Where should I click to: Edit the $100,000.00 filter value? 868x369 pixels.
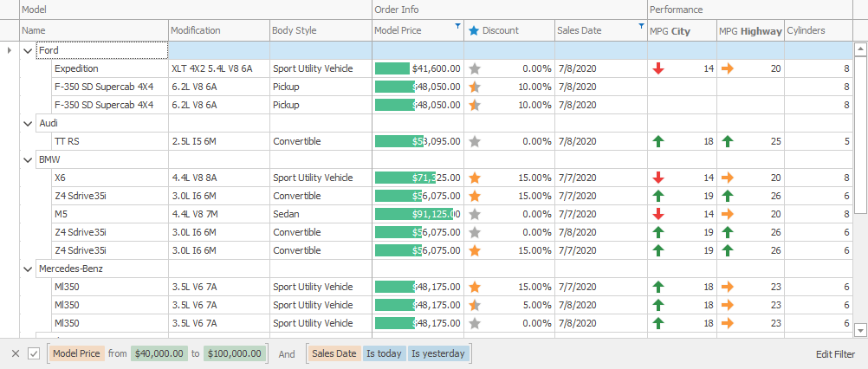(235, 354)
